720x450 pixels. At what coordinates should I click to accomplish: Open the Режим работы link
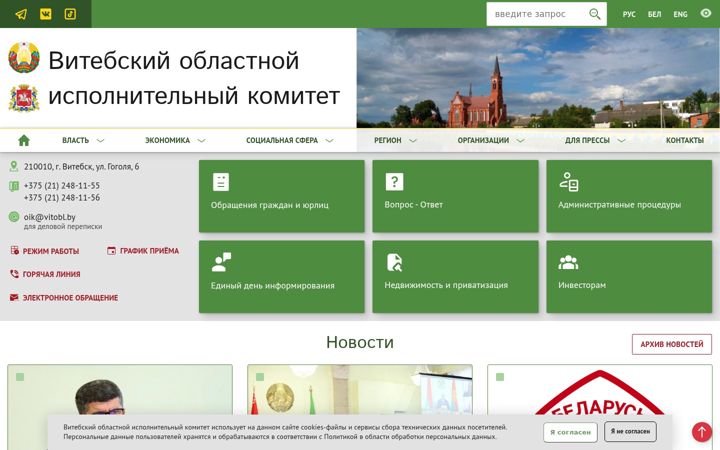coord(51,251)
